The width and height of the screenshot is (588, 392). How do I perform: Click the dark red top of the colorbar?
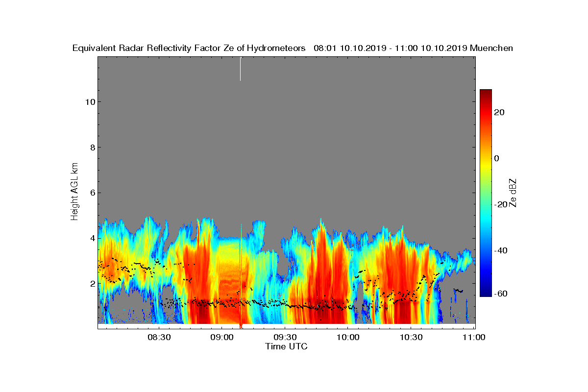click(486, 93)
